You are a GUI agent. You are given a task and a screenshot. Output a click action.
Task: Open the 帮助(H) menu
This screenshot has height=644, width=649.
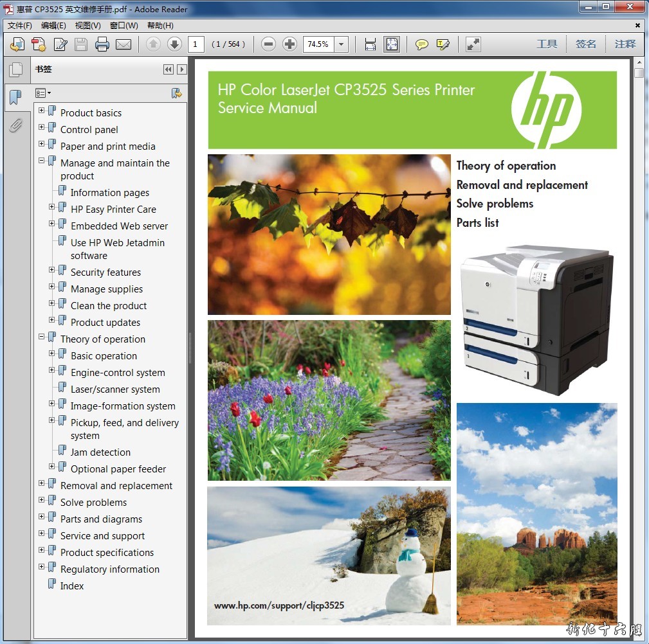[160, 26]
